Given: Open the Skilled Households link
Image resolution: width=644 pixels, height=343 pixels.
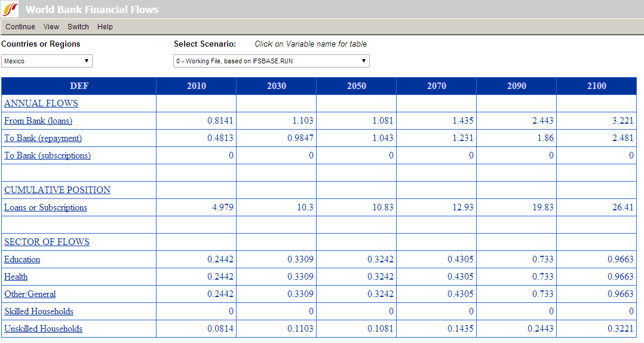Looking at the screenshot, I should click(39, 311).
